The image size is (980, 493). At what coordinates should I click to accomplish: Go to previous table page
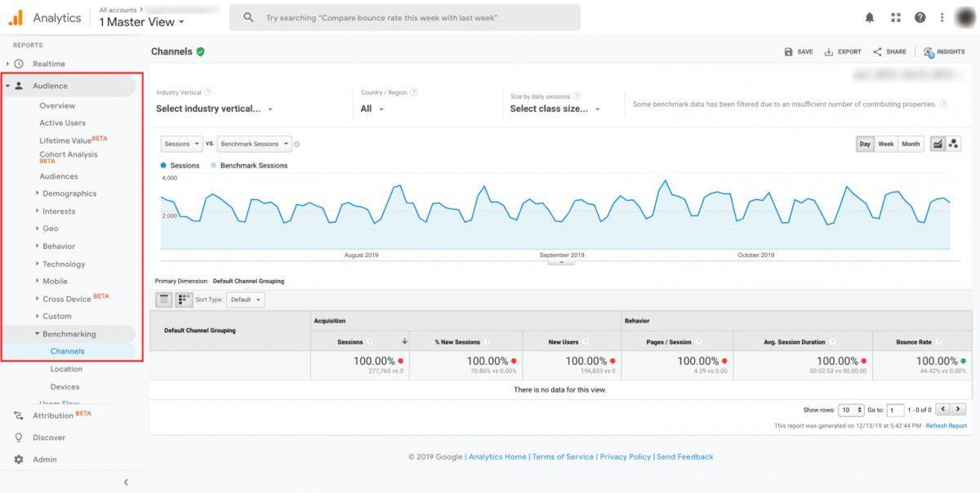(942, 410)
